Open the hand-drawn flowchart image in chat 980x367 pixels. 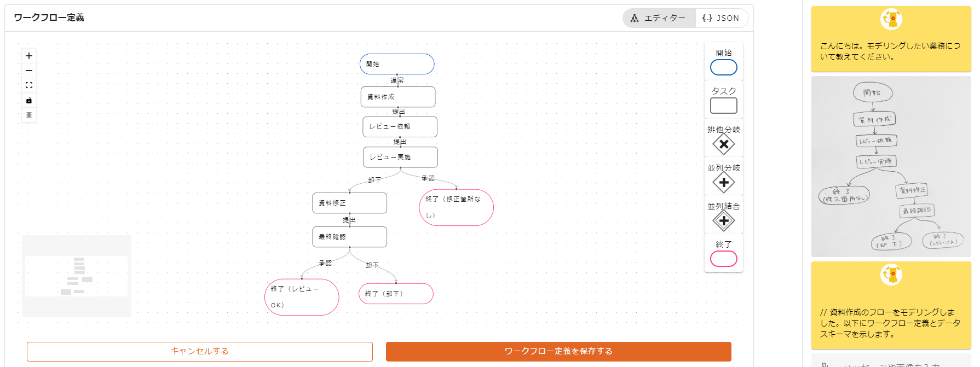[x=891, y=166]
